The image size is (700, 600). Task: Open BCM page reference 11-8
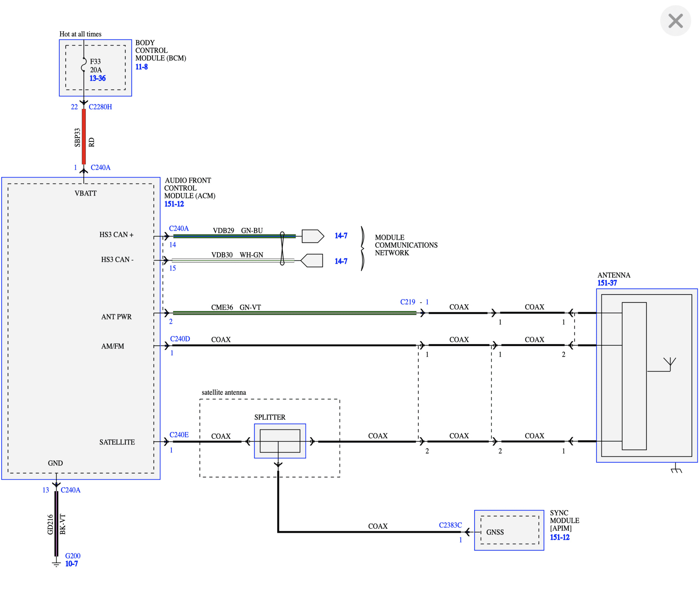[141, 67]
